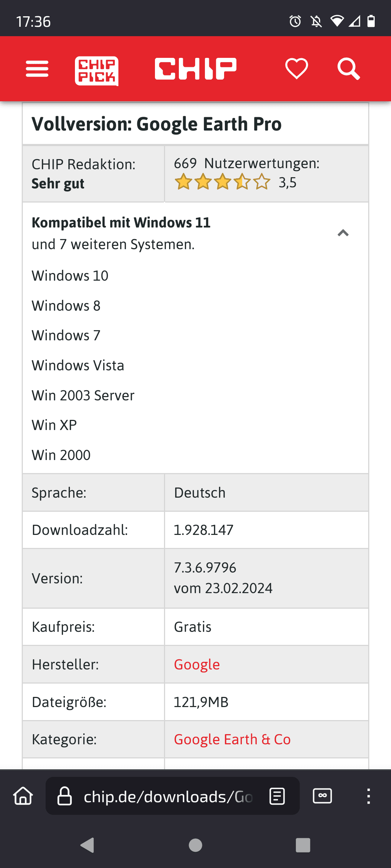Open the private mask tabs button

click(322, 796)
